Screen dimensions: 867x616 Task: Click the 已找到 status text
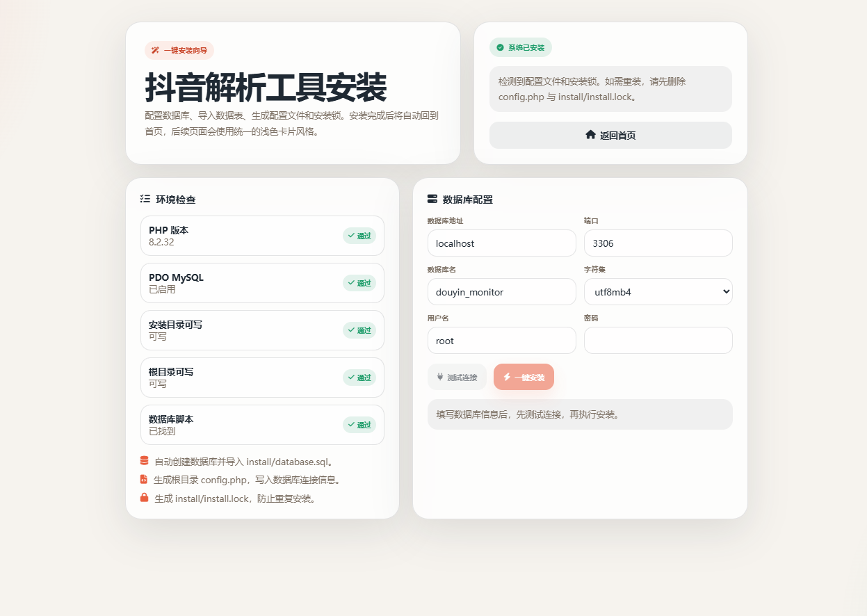(x=162, y=431)
